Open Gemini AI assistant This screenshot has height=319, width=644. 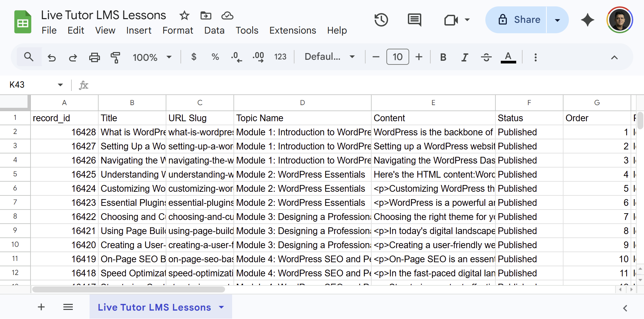click(587, 20)
